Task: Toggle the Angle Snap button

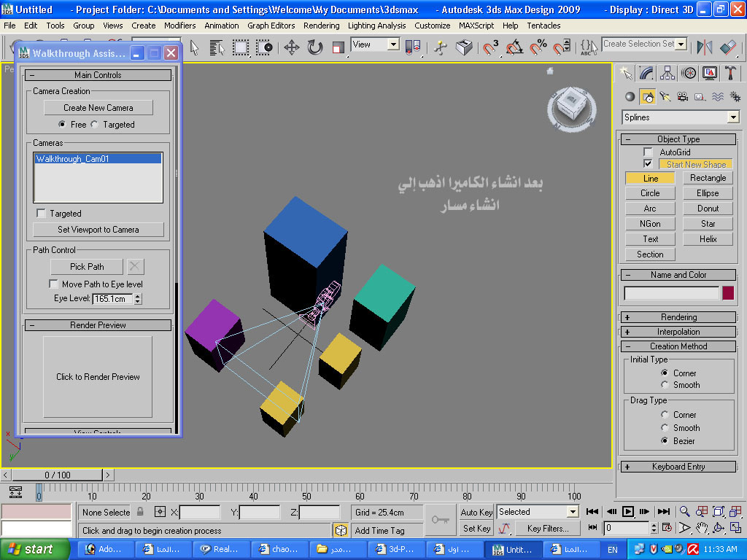Action: click(514, 47)
